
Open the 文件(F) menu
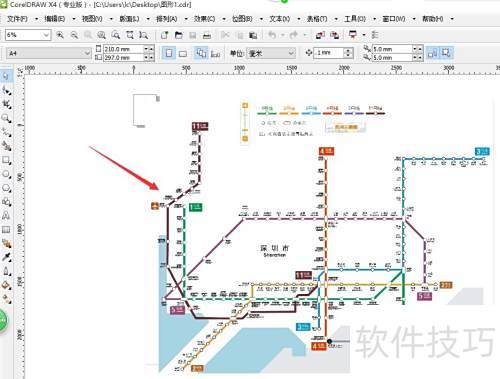pyautogui.click(x=17, y=19)
